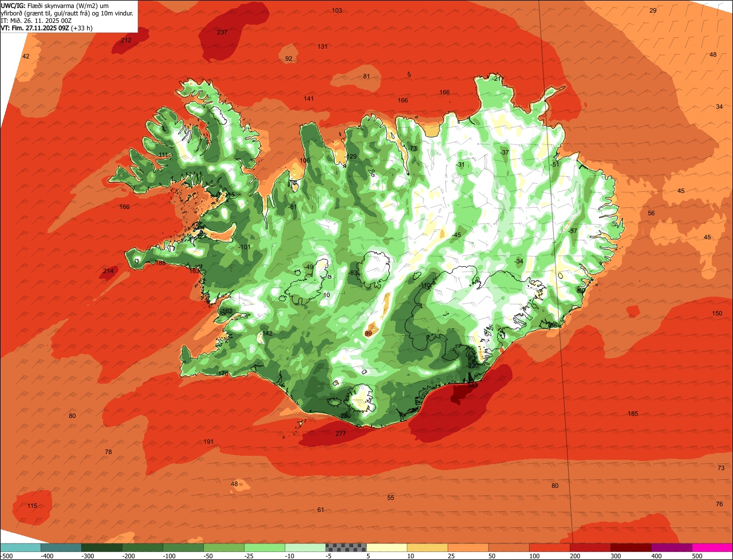
Task: Select the legend swatch between -500 and -400
Action: 20,547
